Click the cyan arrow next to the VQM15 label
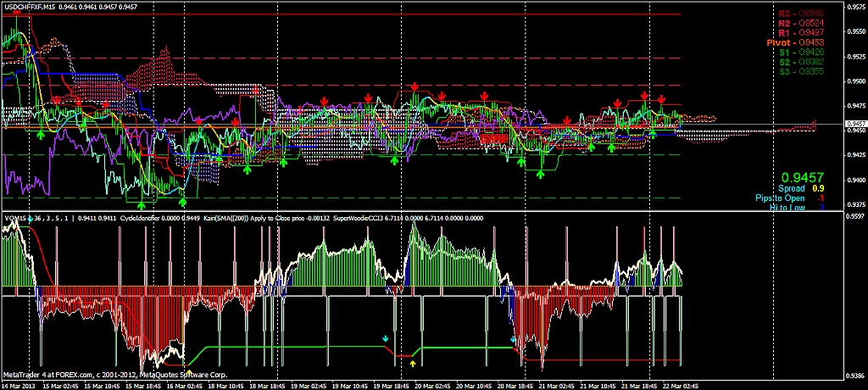Screen dimensions: 868x390 (30, 219)
